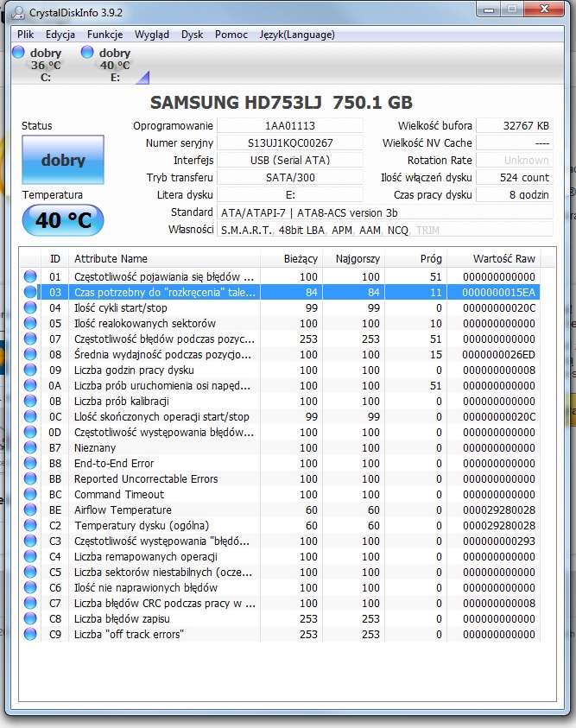Open the Język(Language) menu
This screenshot has height=728, width=576.
tap(297, 35)
